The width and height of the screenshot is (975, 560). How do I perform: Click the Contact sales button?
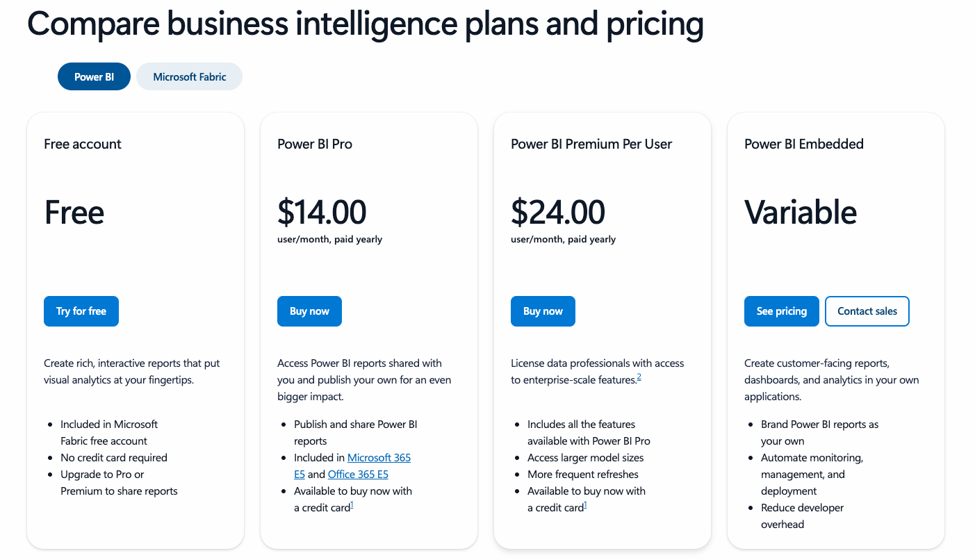(x=867, y=311)
